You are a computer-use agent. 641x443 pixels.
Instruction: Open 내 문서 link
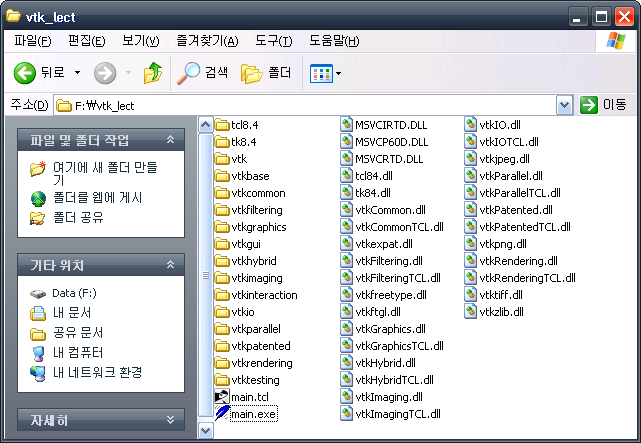[72, 313]
